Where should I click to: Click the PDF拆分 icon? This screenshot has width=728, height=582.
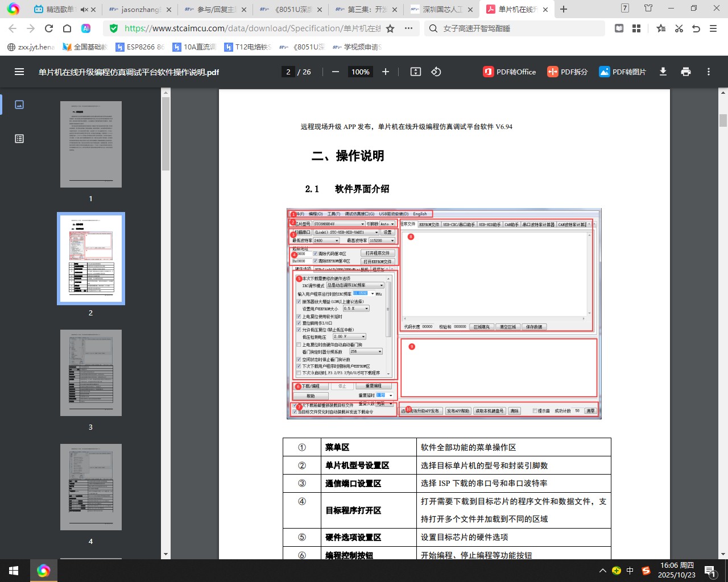[567, 72]
